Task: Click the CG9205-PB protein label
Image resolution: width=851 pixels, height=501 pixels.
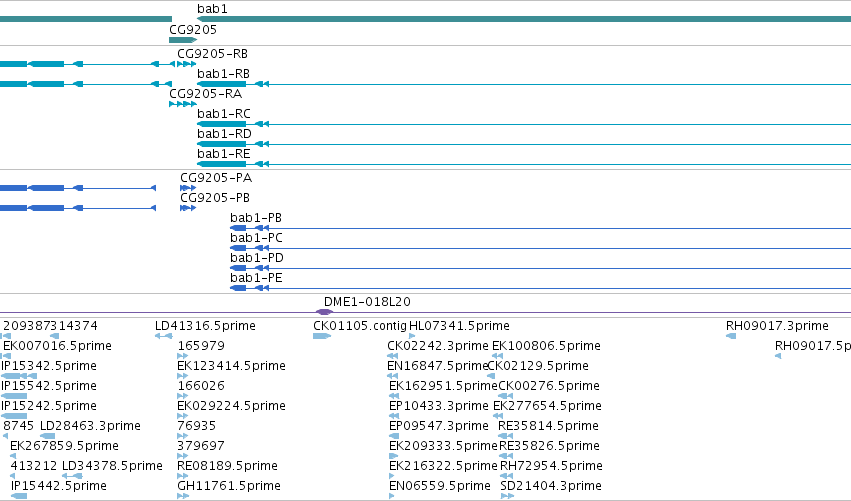Action: coord(215,198)
